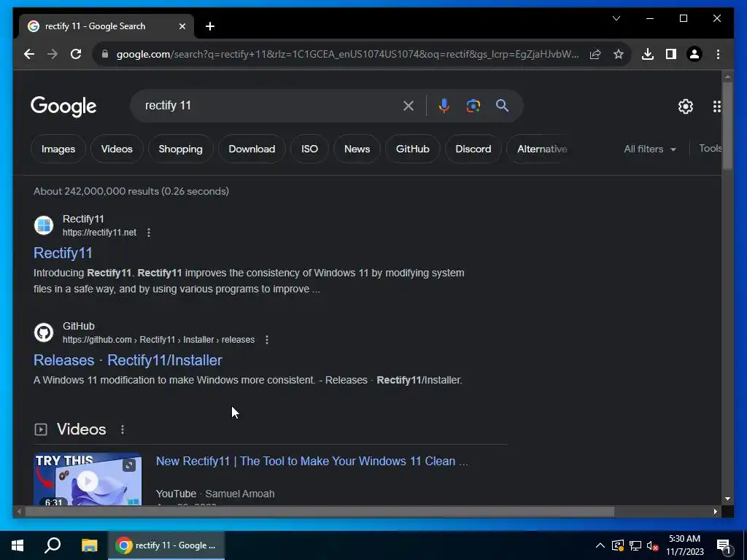Open a new tab with plus button
The height and width of the screenshot is (560, 747).
210,26
